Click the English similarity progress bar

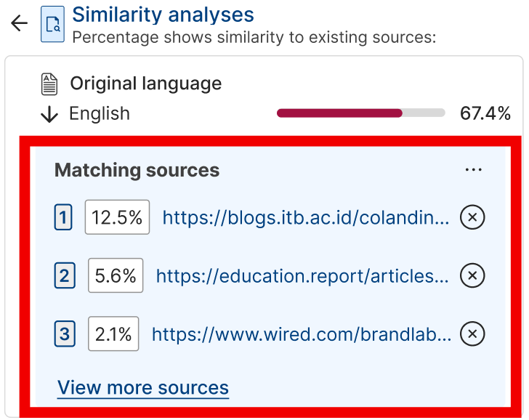pyautogui.click(x=360, y=113)
